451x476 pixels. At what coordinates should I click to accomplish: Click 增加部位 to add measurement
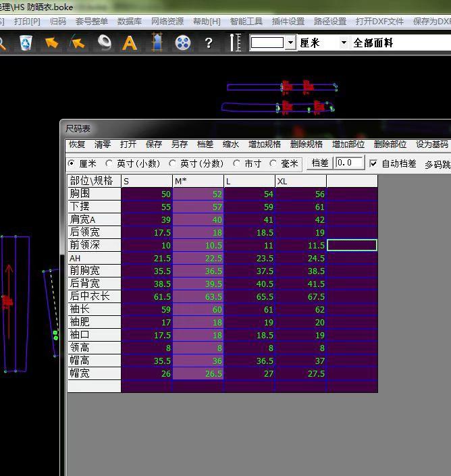(x=348, y=144)
